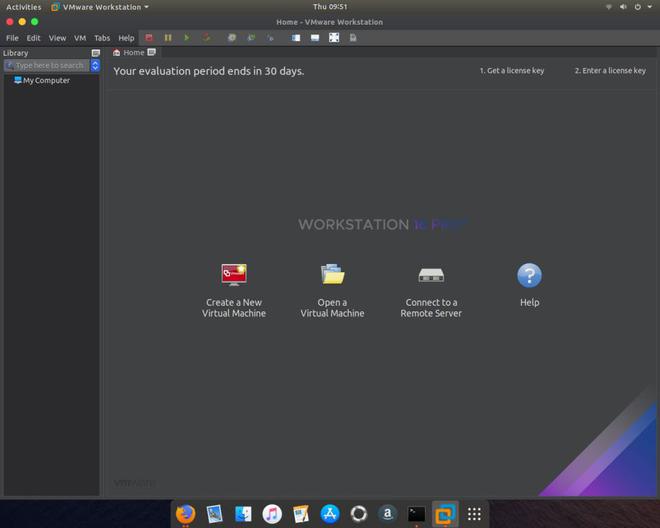
Task: Open the clock showing Thu 09:51
Action: pyautogui.click(x=330, y=6)
